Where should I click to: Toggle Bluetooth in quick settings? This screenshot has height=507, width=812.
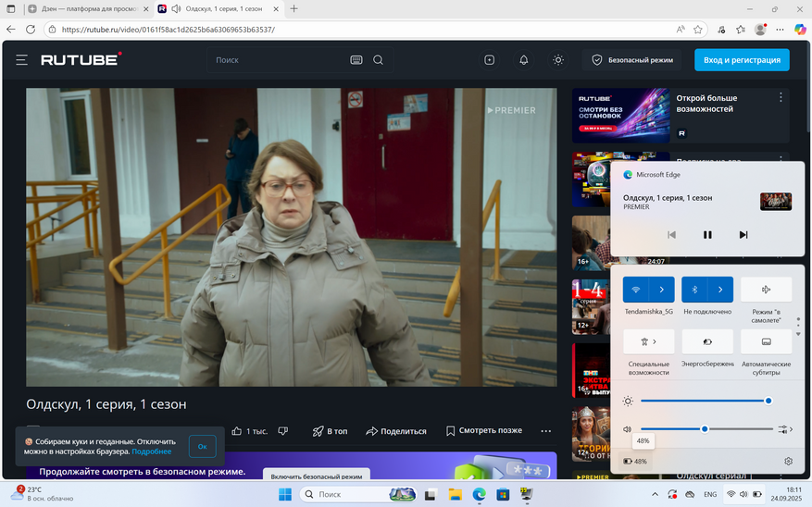point(694,290)
